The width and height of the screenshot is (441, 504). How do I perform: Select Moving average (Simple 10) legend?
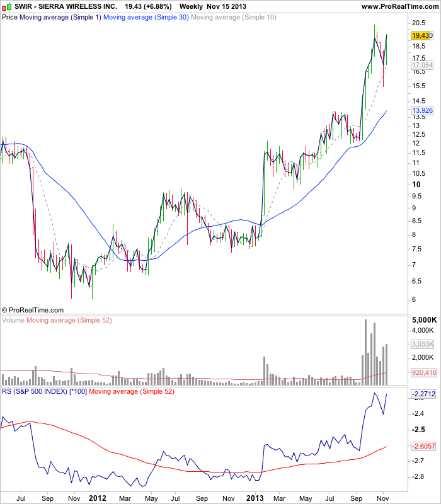click(x=234, y=18)
